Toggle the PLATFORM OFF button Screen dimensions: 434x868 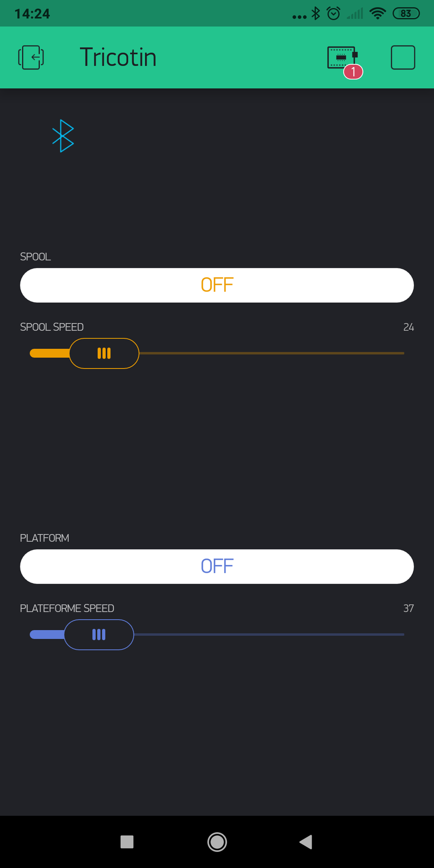217,566
